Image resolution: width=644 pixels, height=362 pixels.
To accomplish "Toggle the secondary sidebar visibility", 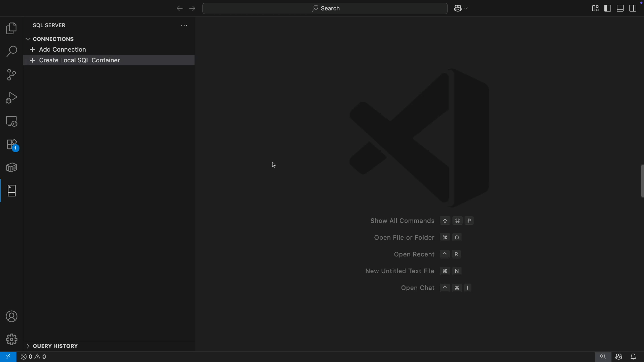I will (633, 8).
